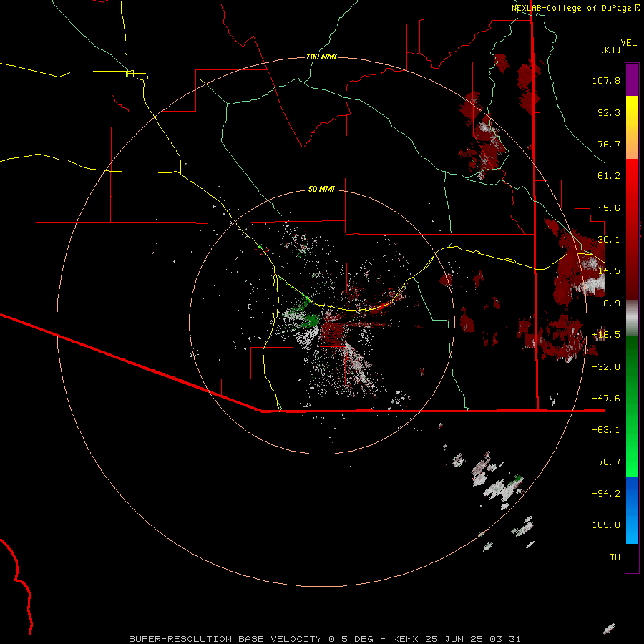Select the -32.0 scale value
The width and height of the screenshot is (644, 644).
tap(606, 367)
